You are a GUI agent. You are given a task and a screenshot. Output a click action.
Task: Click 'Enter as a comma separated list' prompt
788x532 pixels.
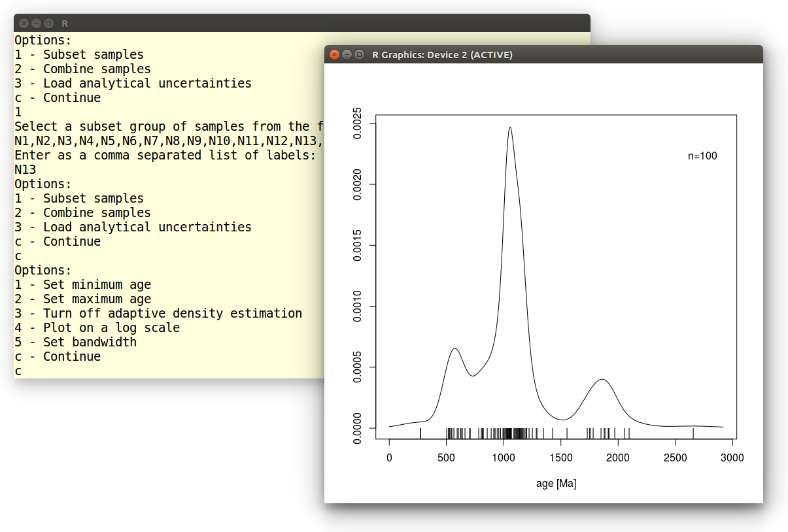[x=165, y=155]
